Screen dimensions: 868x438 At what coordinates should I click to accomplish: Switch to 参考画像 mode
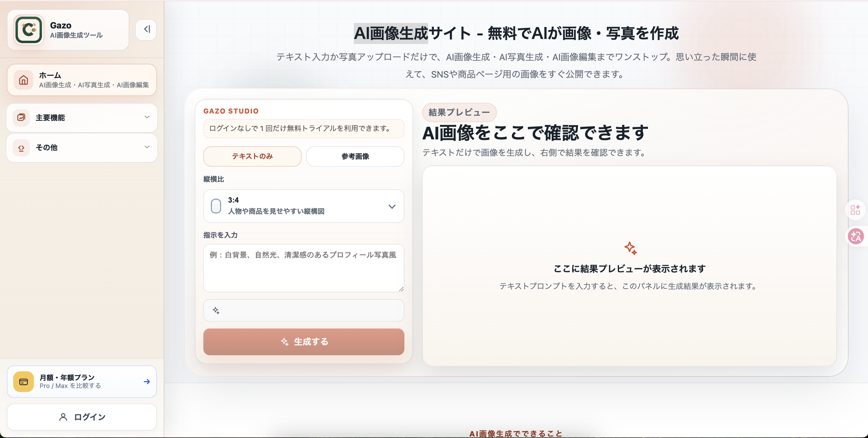(355, 156)
